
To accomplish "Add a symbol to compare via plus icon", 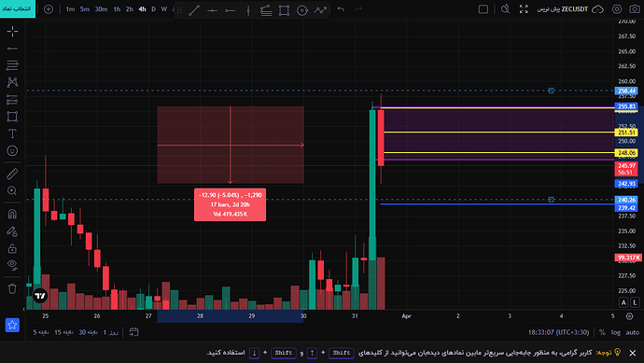I will (49, 9).
